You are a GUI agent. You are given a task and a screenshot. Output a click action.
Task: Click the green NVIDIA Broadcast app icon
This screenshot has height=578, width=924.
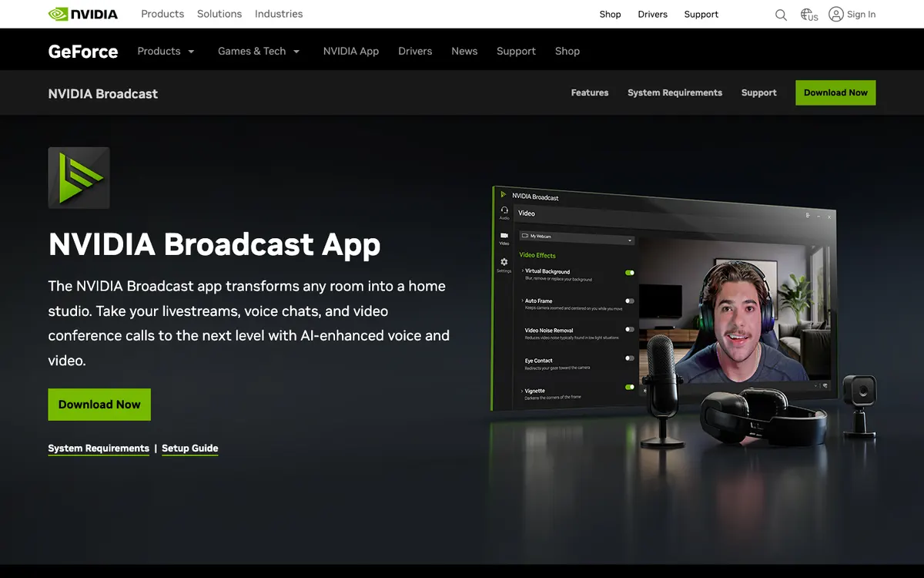(79, 178)
